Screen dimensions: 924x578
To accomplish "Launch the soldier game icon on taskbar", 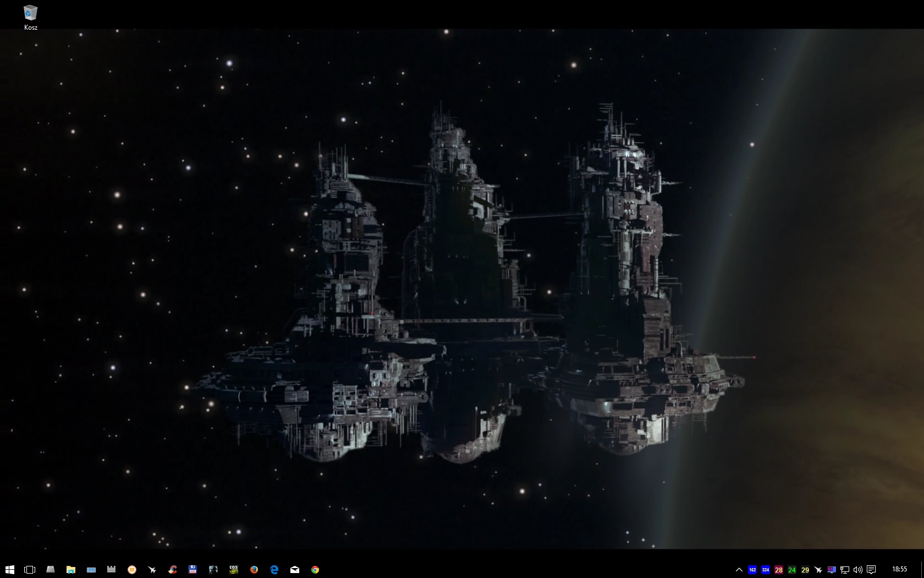I will click(213, 570).
